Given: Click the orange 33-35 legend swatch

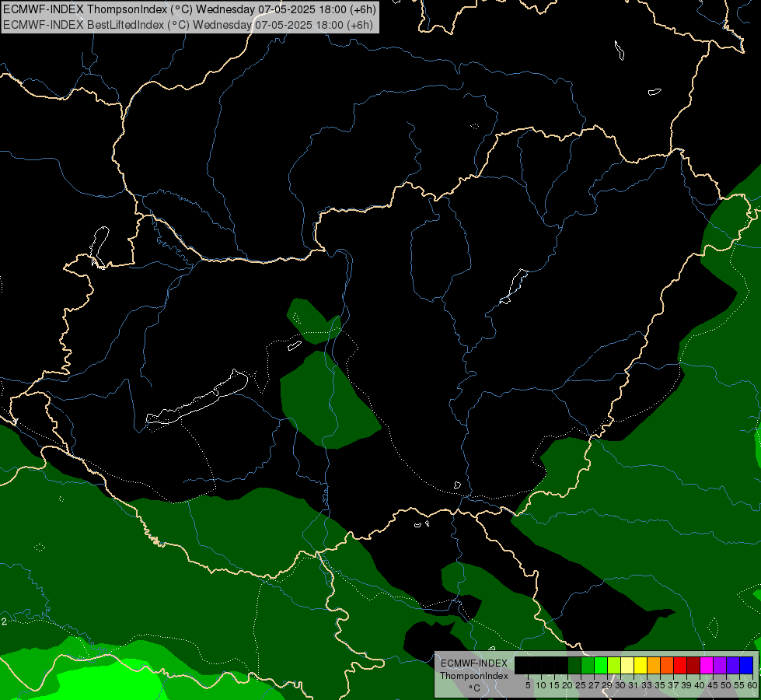Looking at the screenshot, I should [x=654, y=665].
